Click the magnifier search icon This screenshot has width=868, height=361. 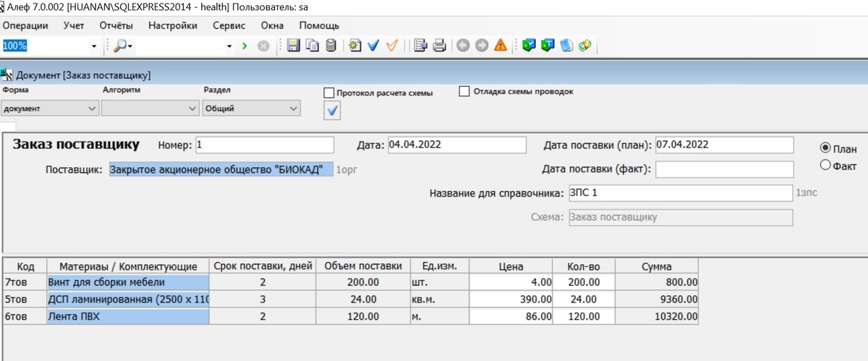[119, 46]
